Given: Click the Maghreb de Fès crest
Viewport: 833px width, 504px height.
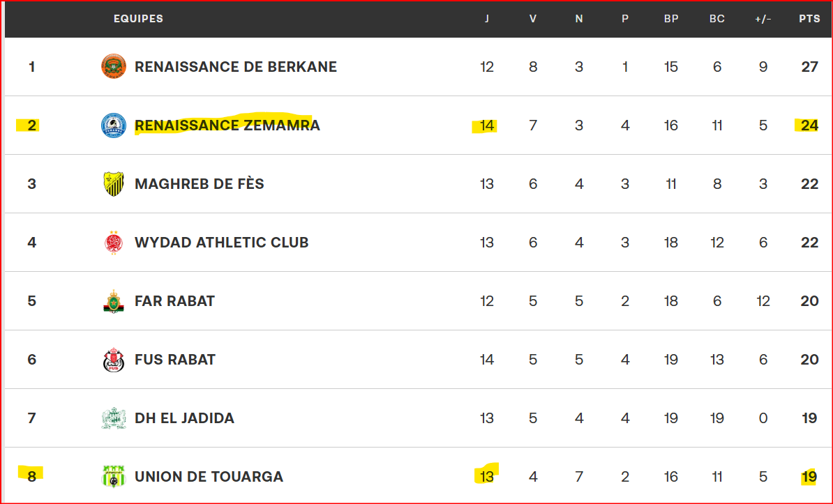Looking at the screenshot, I should click(x=114, y=184).
